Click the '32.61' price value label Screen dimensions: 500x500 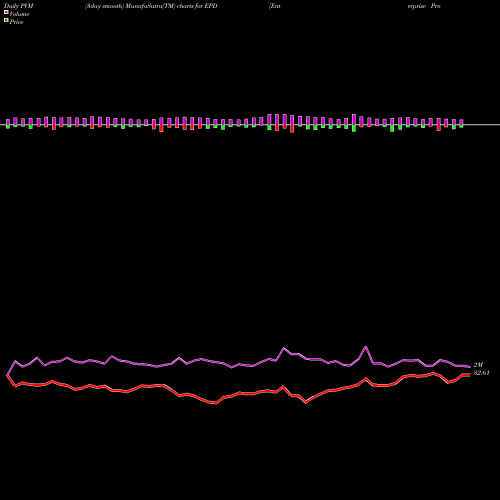point(481,373)
